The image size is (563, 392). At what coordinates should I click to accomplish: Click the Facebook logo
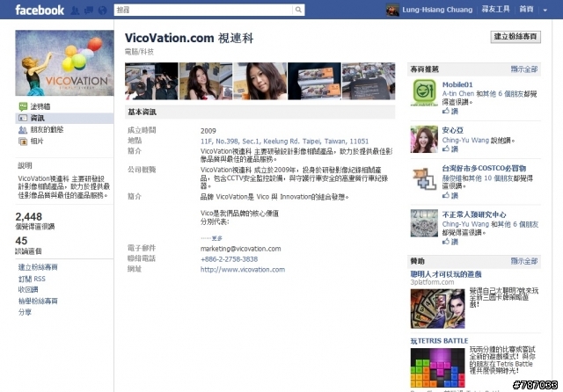40,10
